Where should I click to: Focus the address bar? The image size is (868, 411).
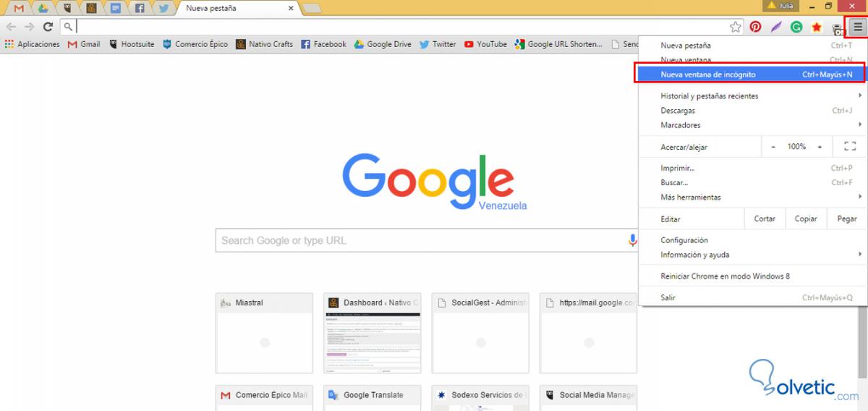[x=401, y=27]
